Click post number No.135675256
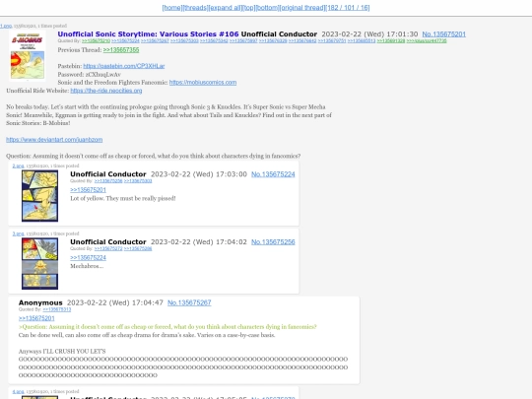 (273, 242)
